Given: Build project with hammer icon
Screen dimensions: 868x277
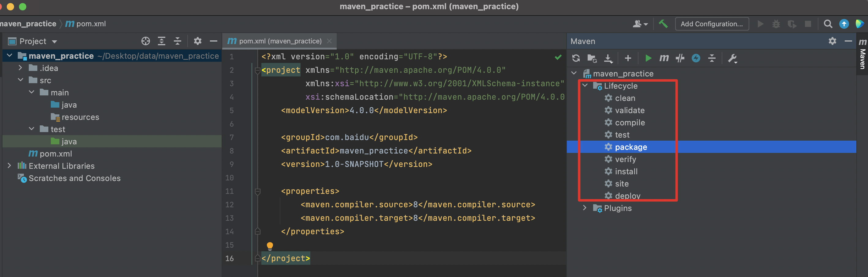Looking at the screenshot, I should pos(663,24).
